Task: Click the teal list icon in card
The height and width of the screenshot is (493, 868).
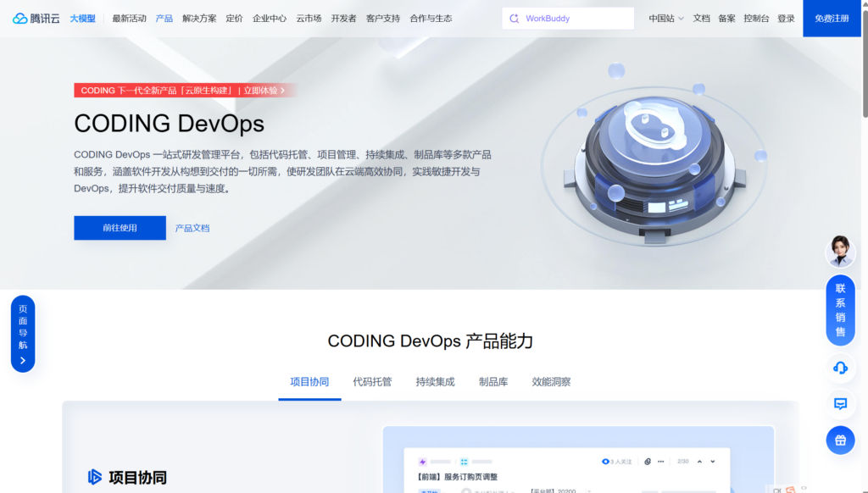Action: [x=464, y=462]
